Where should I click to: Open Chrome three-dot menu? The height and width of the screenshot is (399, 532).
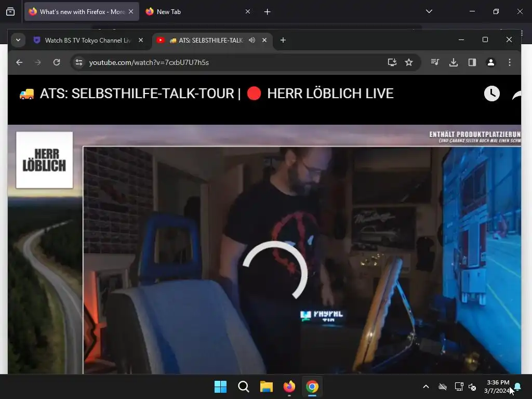[510, 62]
